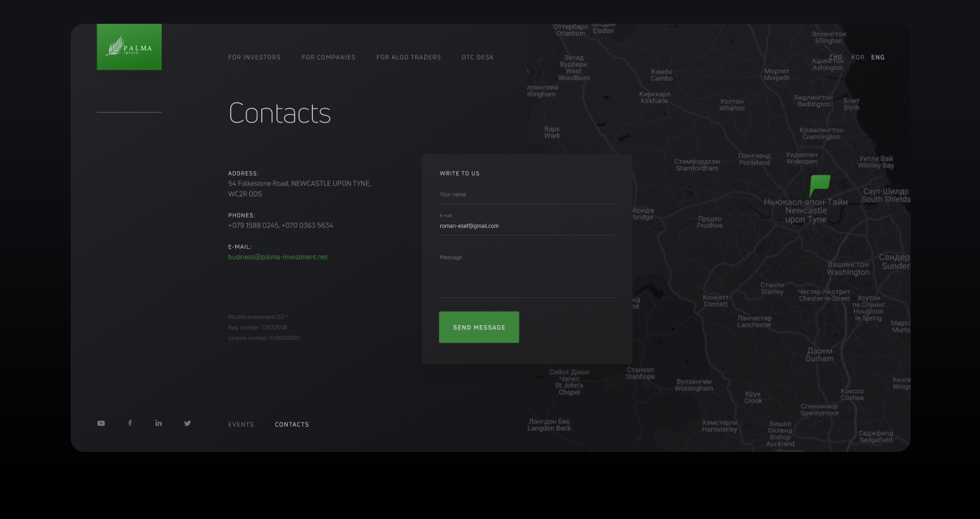This screenshot has width=980, height=519.
Task: Go to Contacts footer link
Action: [x=292, y=425]
